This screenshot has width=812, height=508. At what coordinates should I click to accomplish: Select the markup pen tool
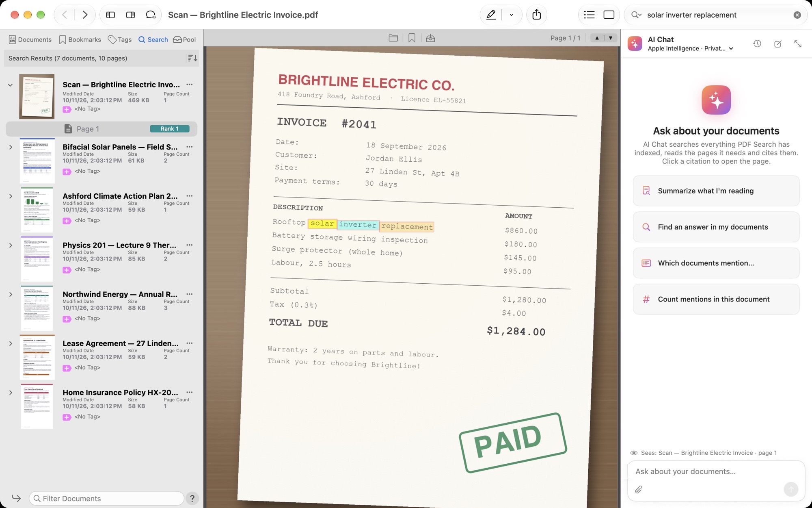pyautogui.click(x=491, y=15)
